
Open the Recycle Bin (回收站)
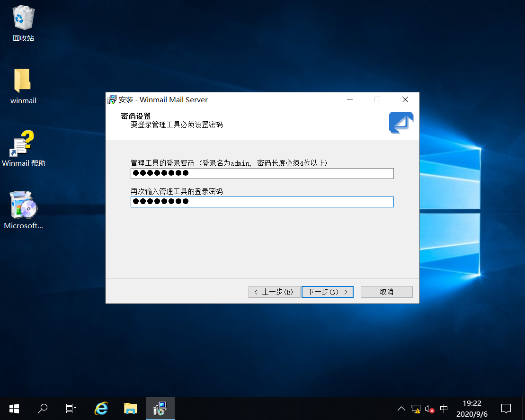pyautogui.click(x=23, y=19)
